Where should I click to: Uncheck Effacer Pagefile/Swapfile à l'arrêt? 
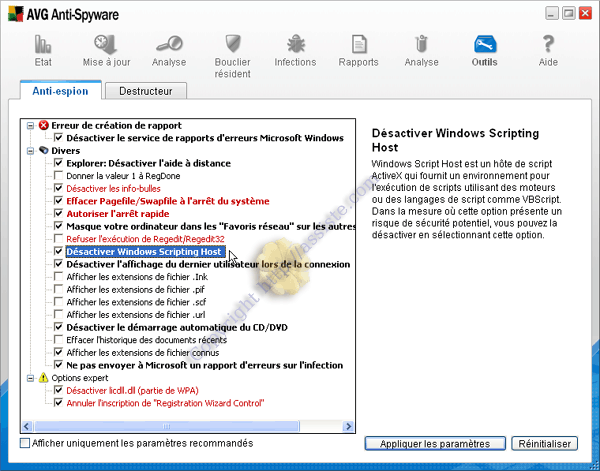[58, 201]
